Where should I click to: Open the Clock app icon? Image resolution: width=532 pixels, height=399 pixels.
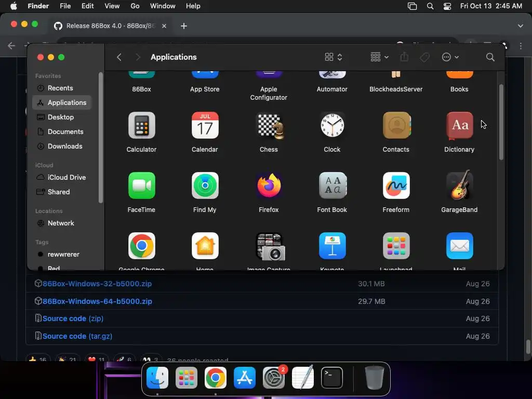pyautogui.click(x=332, y=125)
